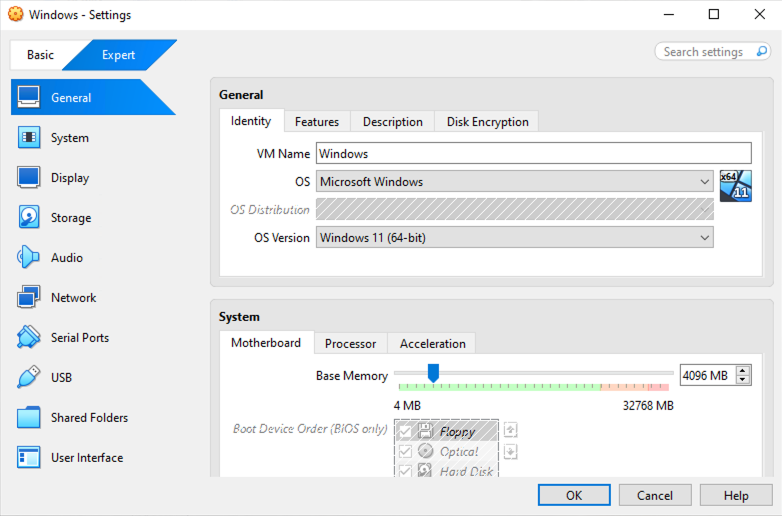The image size is (782, 516).
Task: Increase Base Memory with up stepper
Action: [743, 371]
